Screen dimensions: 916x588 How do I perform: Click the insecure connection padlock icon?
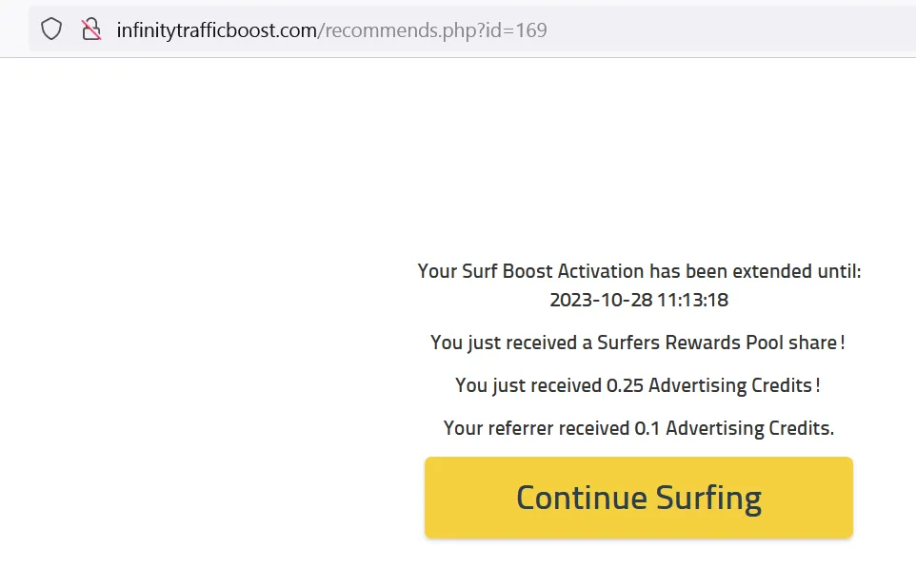[x=91, y=29]
